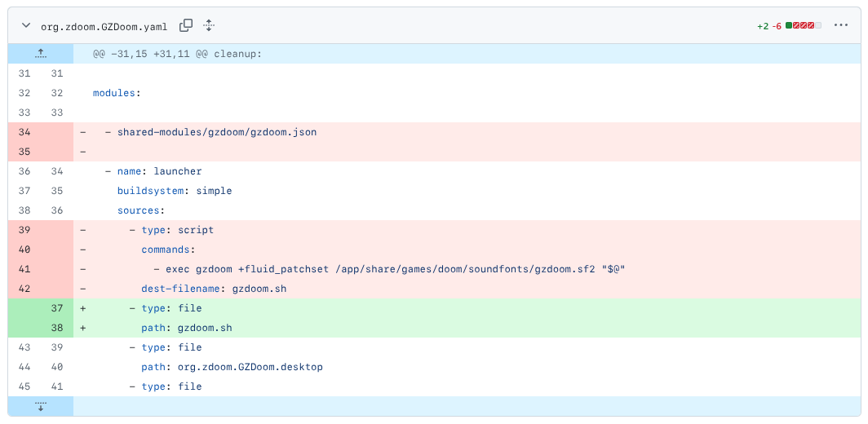The width and height of the screenshot is (868, 424).
Task: Select old line number 42
Action: [24, 289]
